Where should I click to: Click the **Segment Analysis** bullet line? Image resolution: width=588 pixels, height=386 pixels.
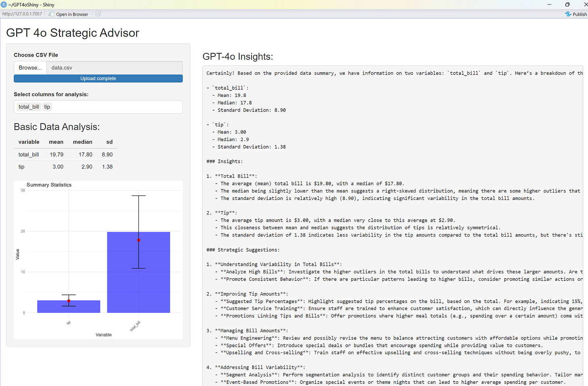click(399, 375)
